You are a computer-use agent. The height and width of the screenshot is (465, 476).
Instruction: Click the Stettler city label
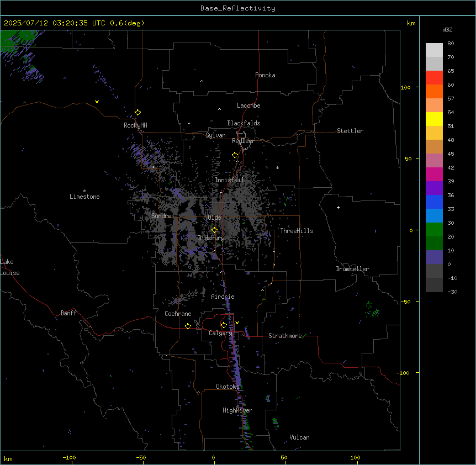(350, 131)
